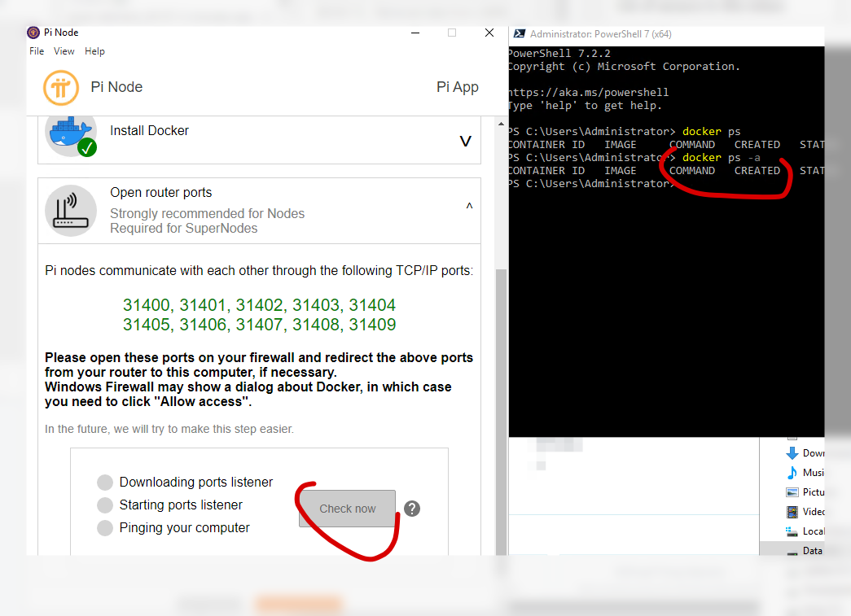The width and height of the screenshot is (851, 616).
Task: Select the Starting ports listener status circle
Action: point(105,505)
